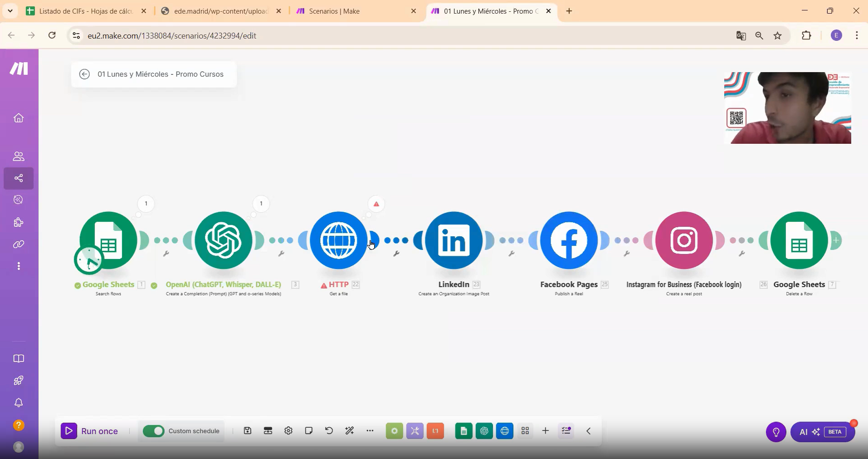This screenshot has width=868, height=459.
Task: Click wrench filter between Instagram and Google Sheets
Action: (x=742, y=254)
